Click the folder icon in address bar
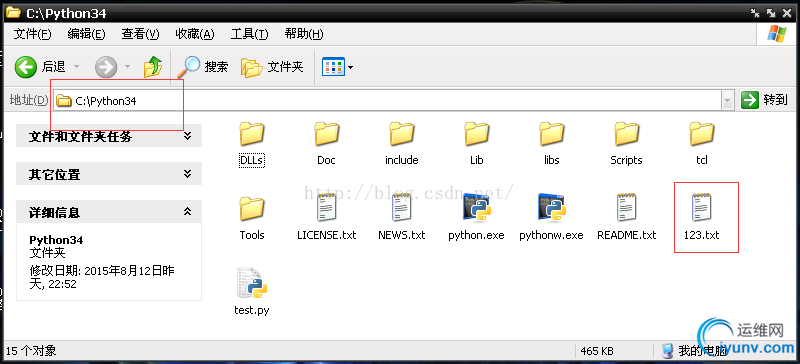 point(64,101)
